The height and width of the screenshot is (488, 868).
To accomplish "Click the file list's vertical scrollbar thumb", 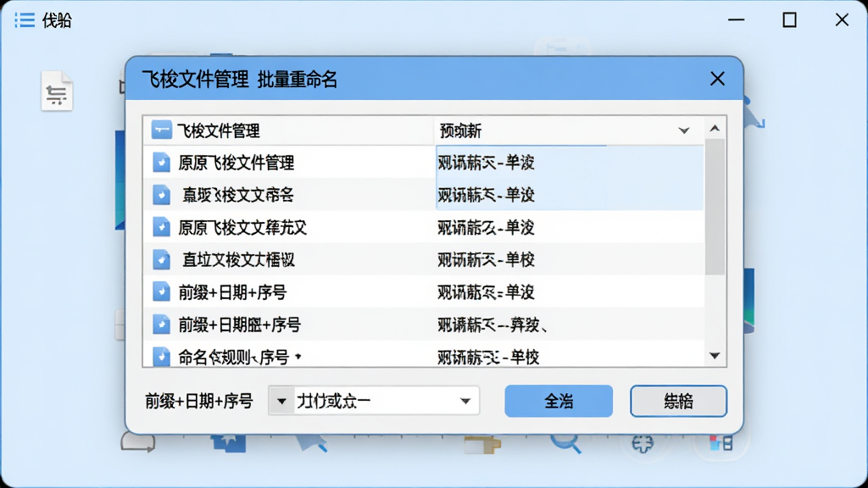I will tap(715, 207).
